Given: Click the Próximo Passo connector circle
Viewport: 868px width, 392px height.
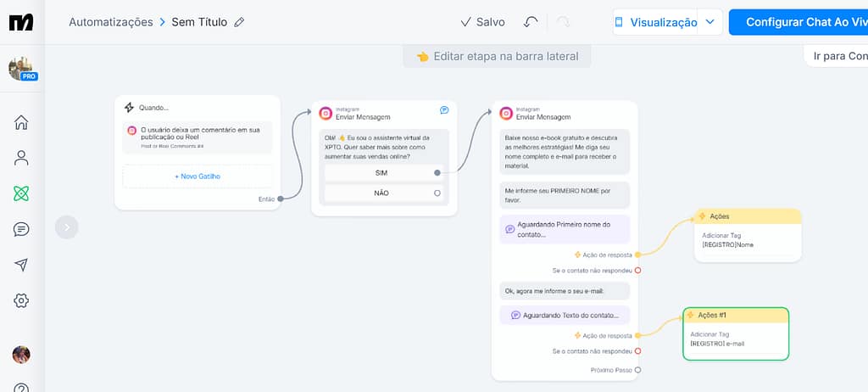Looking at the screenshot, I should [637, 370].
